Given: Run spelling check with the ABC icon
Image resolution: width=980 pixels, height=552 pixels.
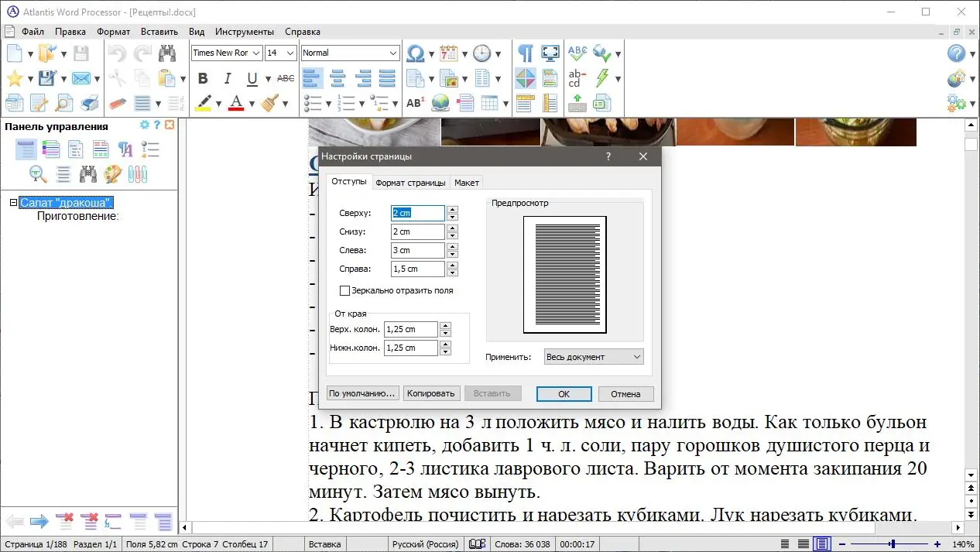Looking at the screenshot, I should click(577, 53).
